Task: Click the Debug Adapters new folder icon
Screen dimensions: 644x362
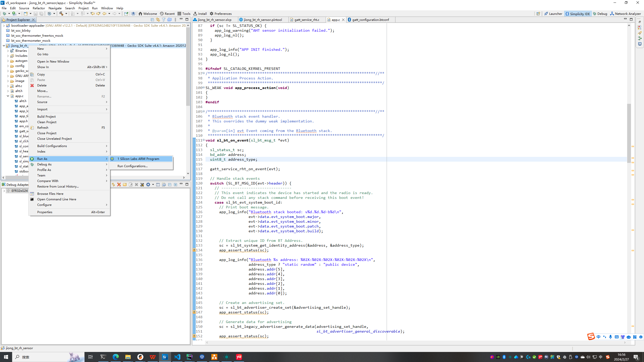Action: 125,185
